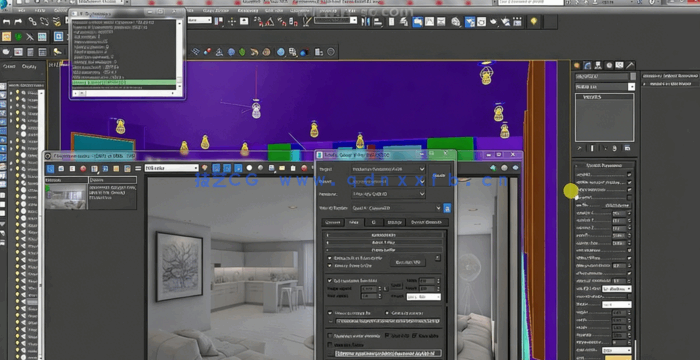The image size is (700, 360).
Task: Click the Undo arrow in main toolbar
Action: (x=7, y=21)
